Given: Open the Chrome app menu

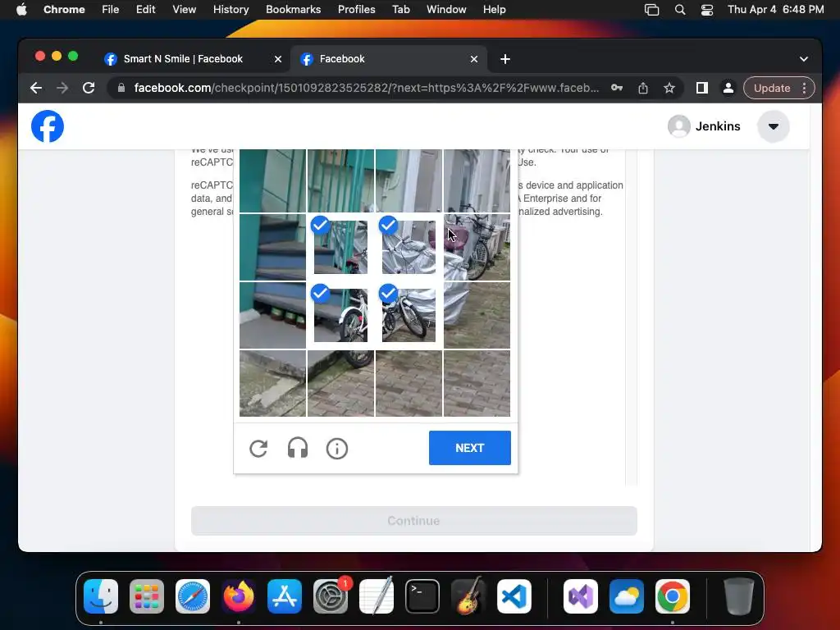Looking at the screenshot, I should 64,10.
